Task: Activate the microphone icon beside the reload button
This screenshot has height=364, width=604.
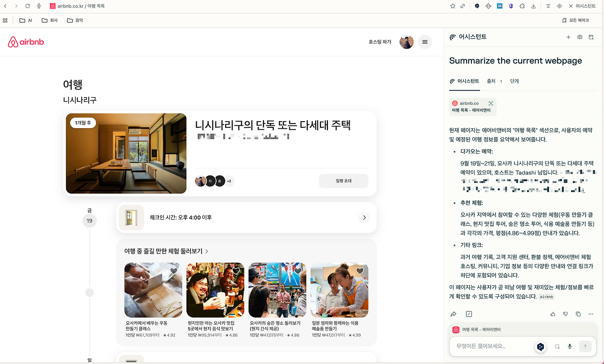Action: 39,6
